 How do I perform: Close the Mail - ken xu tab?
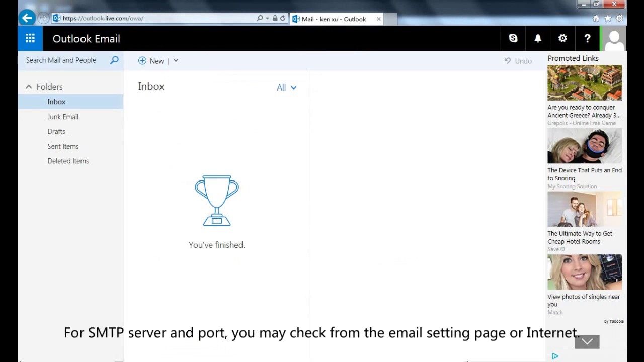(379, 19)
